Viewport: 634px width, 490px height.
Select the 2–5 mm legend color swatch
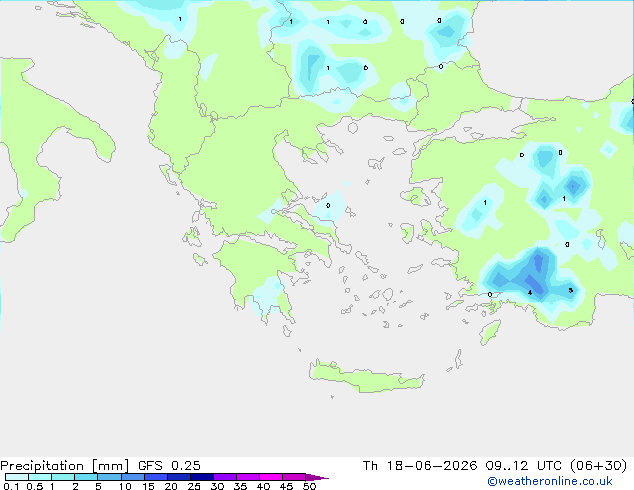coord(86,477)
